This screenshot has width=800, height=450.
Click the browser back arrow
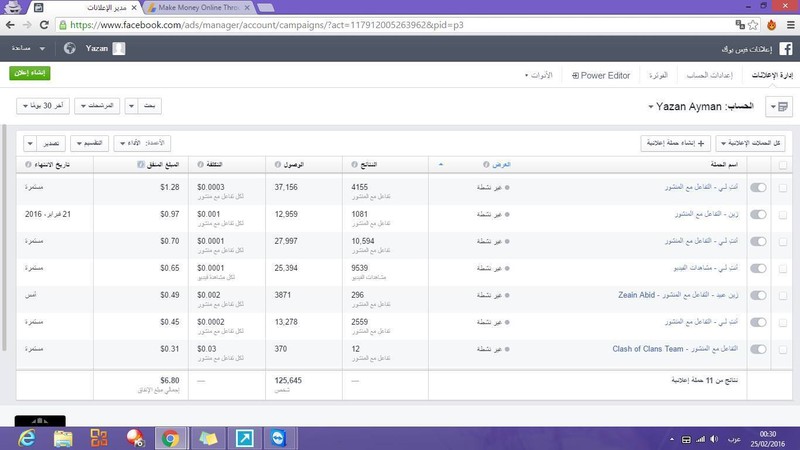[x=10, y=24]
